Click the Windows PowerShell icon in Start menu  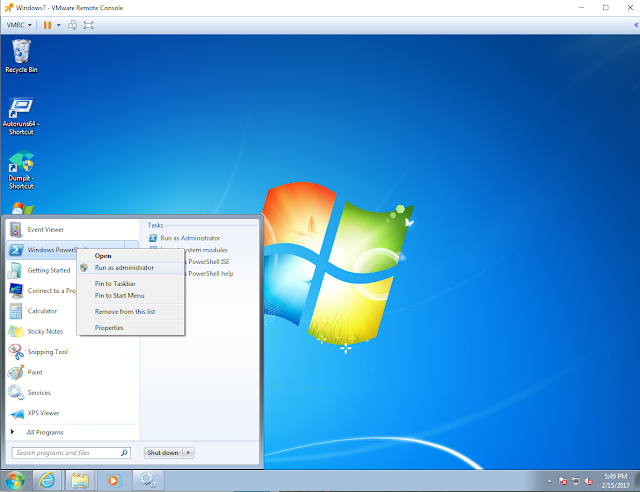[16, 250]
